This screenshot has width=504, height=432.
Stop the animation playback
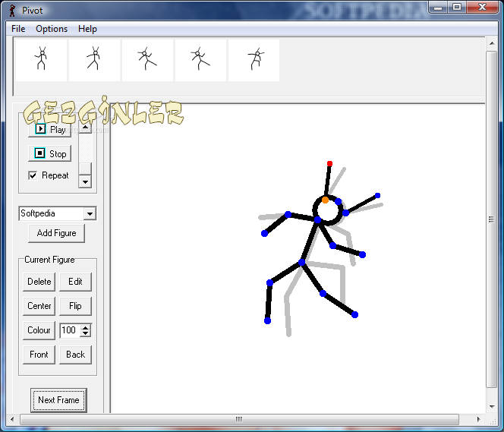(50, 153)
